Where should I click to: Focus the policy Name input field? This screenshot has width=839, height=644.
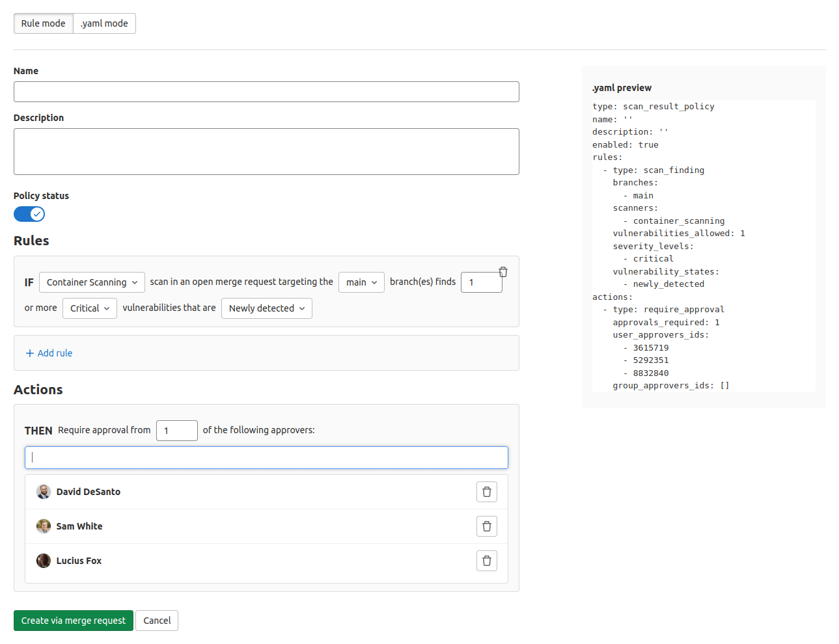pos(266,92)
